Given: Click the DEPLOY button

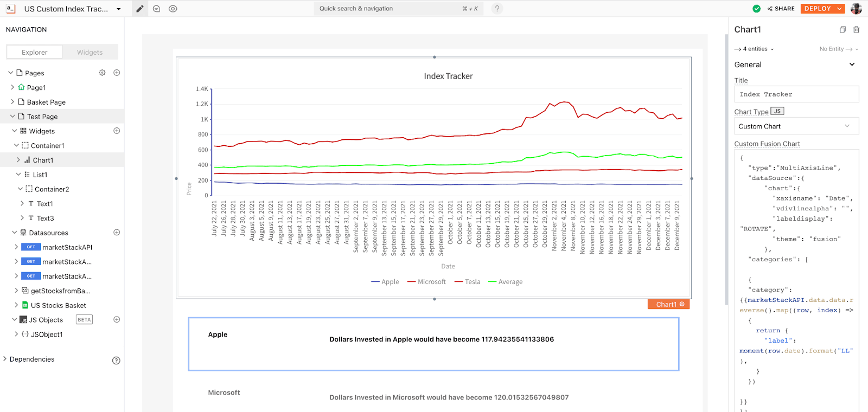Looking at the screenshot, I should pyautogui.click(x=818, y=9).
